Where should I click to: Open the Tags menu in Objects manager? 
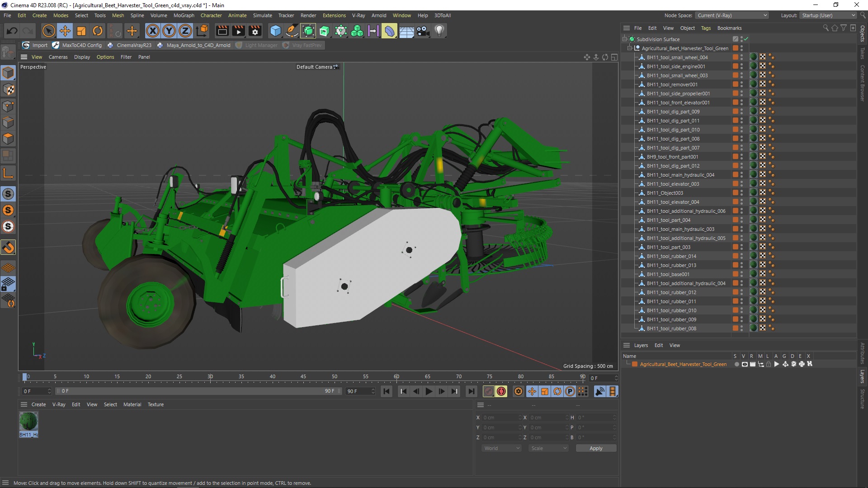[705, 28]
